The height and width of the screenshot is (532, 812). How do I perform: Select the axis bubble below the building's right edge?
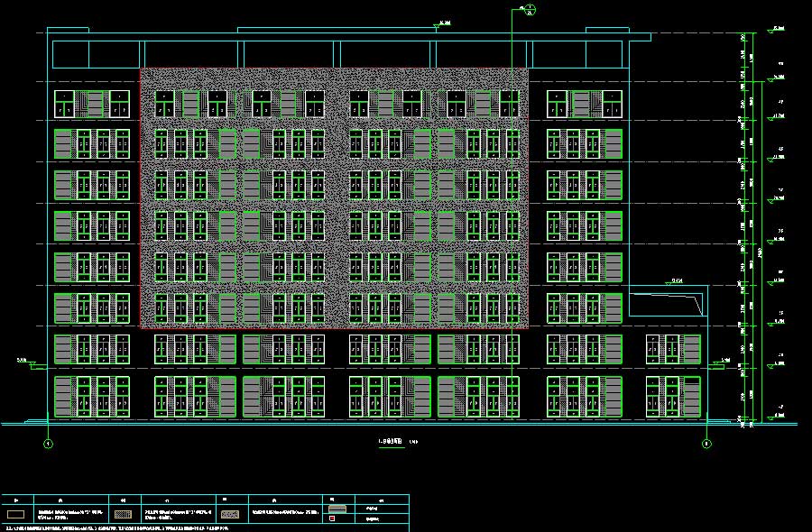706,444
